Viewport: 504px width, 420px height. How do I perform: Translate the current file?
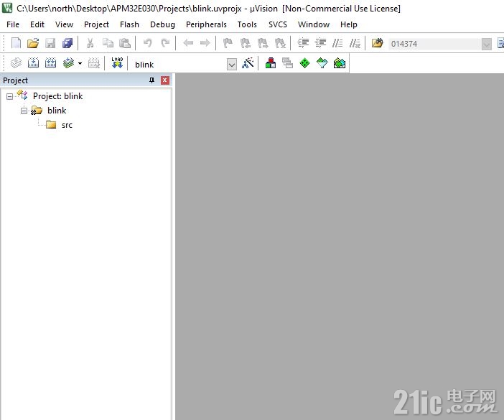(16, 63)
